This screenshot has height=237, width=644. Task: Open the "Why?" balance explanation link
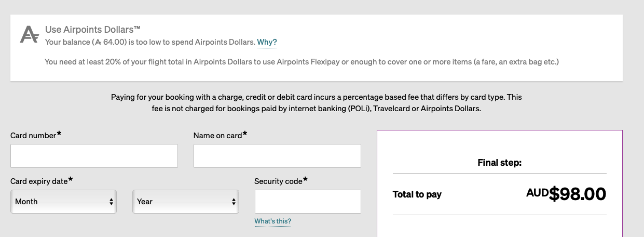pos(267,42)
